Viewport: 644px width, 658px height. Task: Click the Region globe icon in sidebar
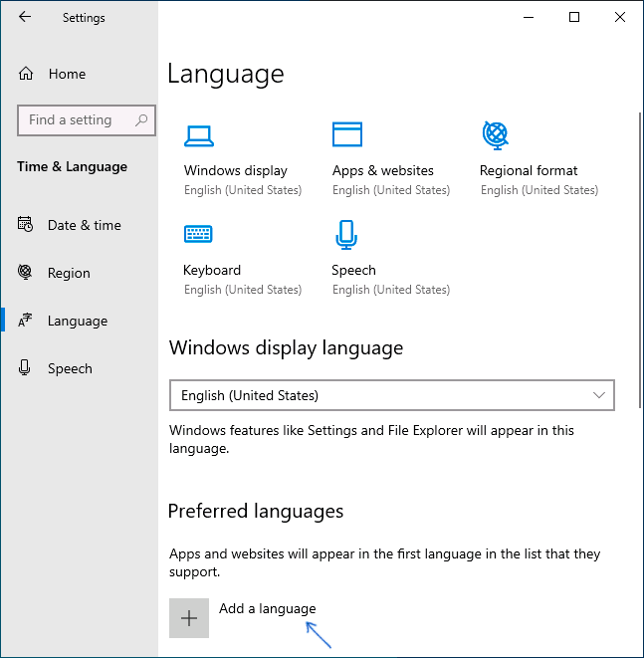coord(25,272)
